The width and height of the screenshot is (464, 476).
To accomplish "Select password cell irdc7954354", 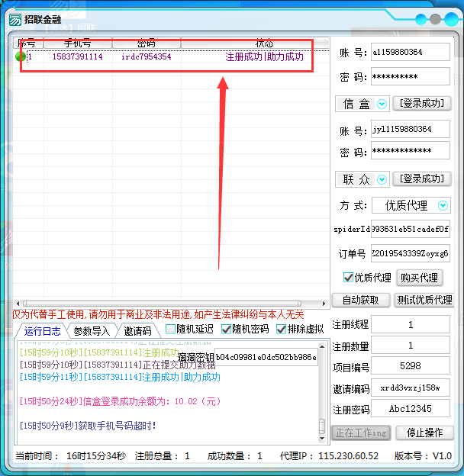I will pos(146,56).
